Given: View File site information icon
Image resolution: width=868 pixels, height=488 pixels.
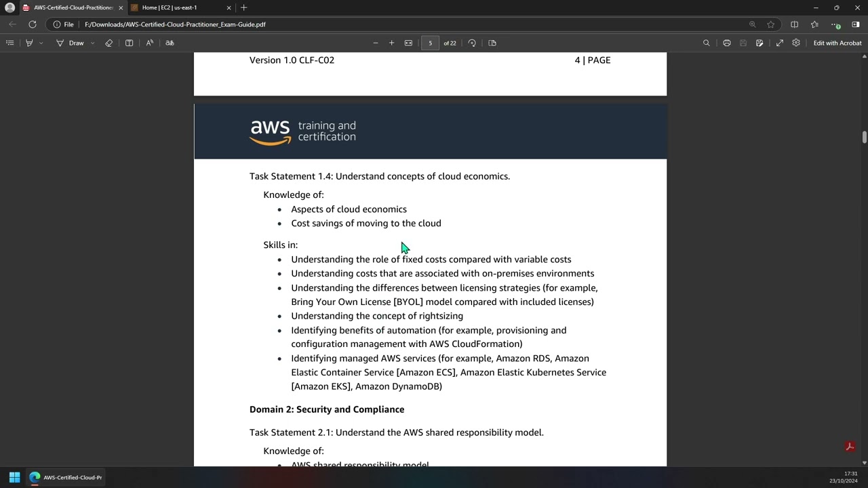Looking at the screenshot, I should coord(63,24).
